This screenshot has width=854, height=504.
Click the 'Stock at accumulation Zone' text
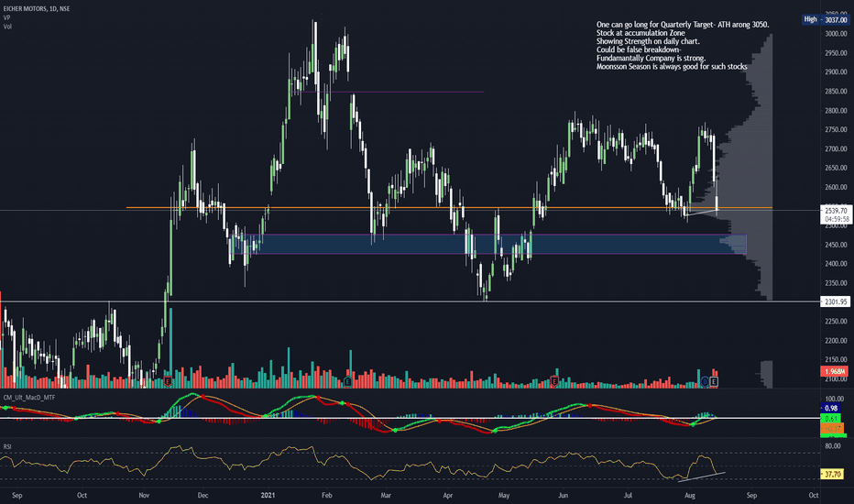(640, 33)
